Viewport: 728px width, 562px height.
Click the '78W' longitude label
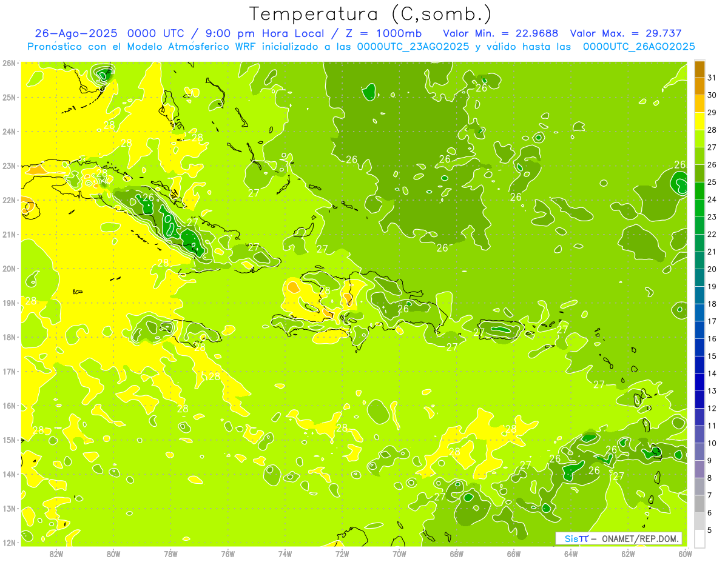170,554
